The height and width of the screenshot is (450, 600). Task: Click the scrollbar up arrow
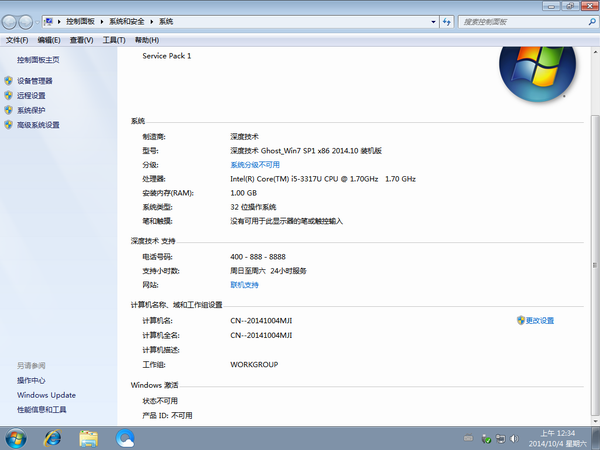(595, 52)
